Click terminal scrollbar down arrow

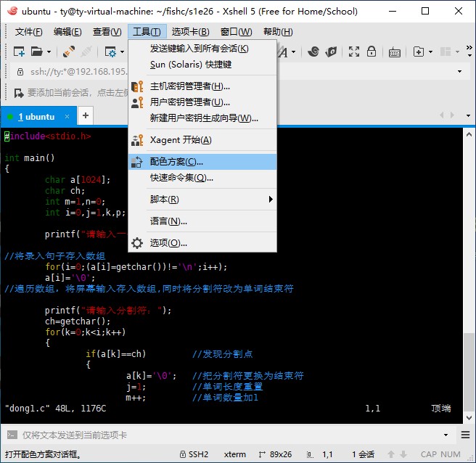coord(469,418)
